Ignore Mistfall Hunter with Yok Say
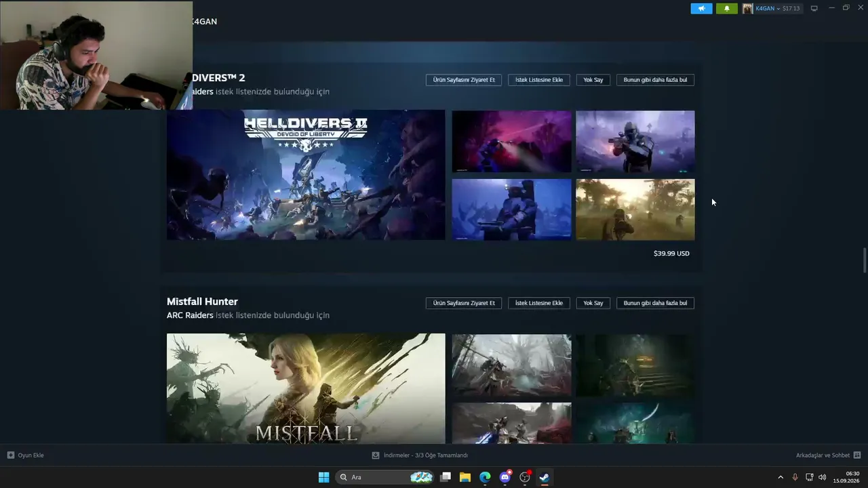The width and height of the screenshot is (868, 488). point(593,303)
